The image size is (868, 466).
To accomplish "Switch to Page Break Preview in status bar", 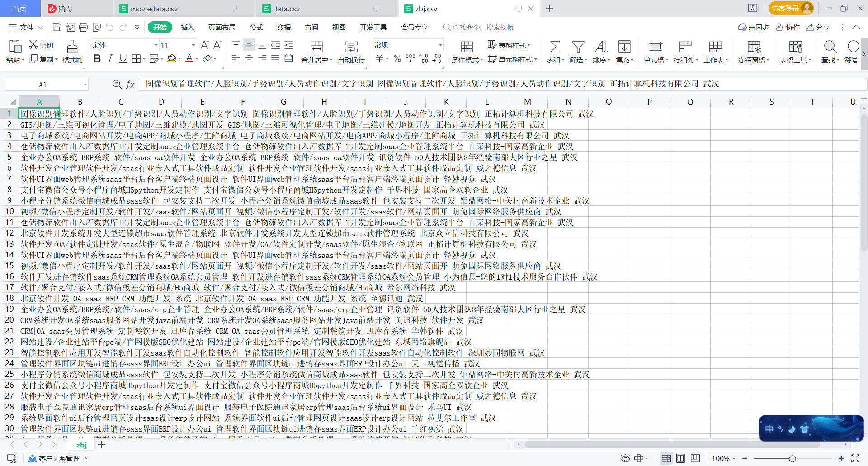I will 695,458.
